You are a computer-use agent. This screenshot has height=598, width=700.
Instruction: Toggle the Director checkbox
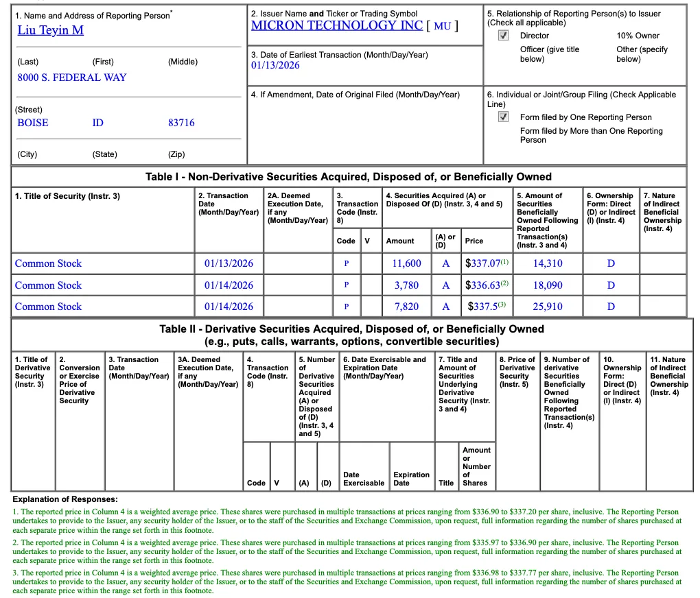[504, 36]
